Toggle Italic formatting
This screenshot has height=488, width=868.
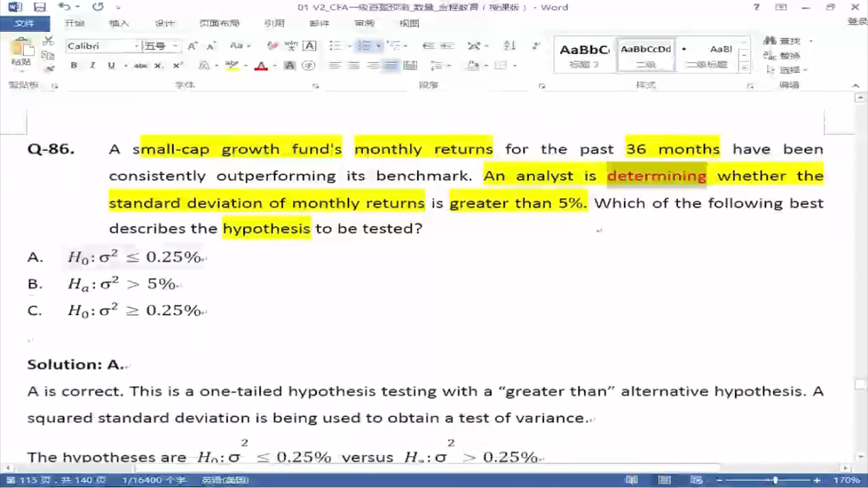[x=92, y=66]
